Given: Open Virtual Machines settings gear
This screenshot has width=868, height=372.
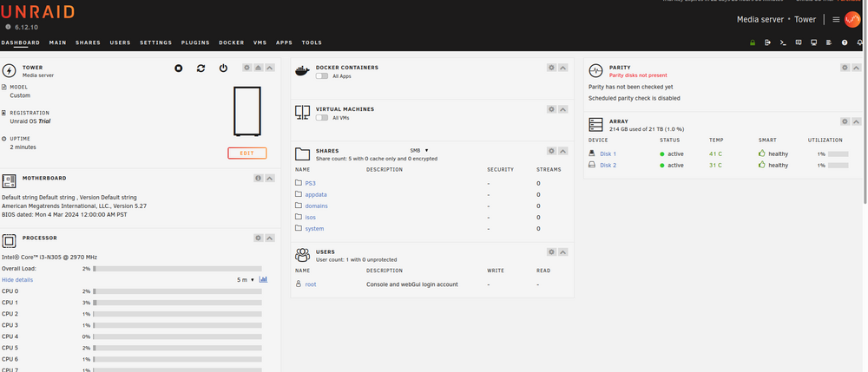Looking at the screenshot, I should click(x=551, y=109).
